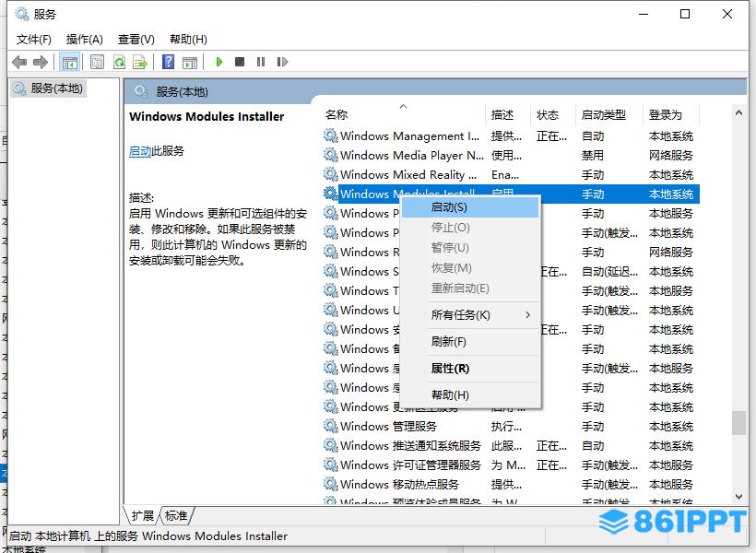Viewport: 756px width, 553px height.
Task: Click the Restart service toolbar icon
Action: click(282, 62)
